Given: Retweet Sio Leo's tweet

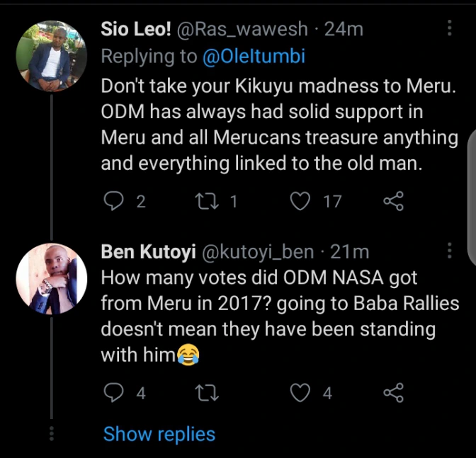Looking at the screenshot, I should point(208,202).
